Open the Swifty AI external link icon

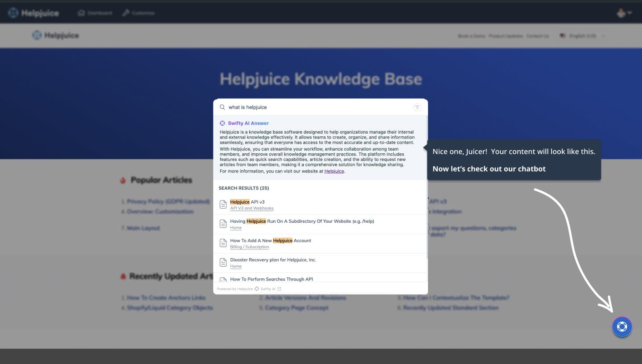tap(280, 289)
